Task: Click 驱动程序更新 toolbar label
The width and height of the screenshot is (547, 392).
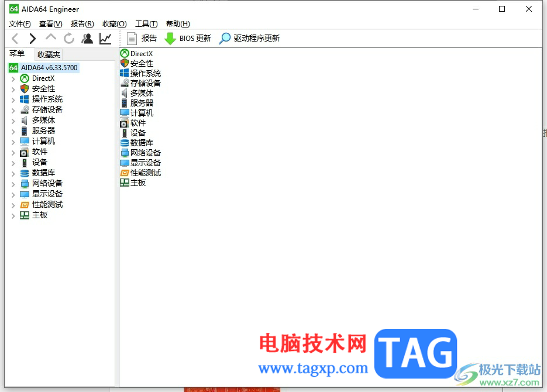Action: click(256, 39)
